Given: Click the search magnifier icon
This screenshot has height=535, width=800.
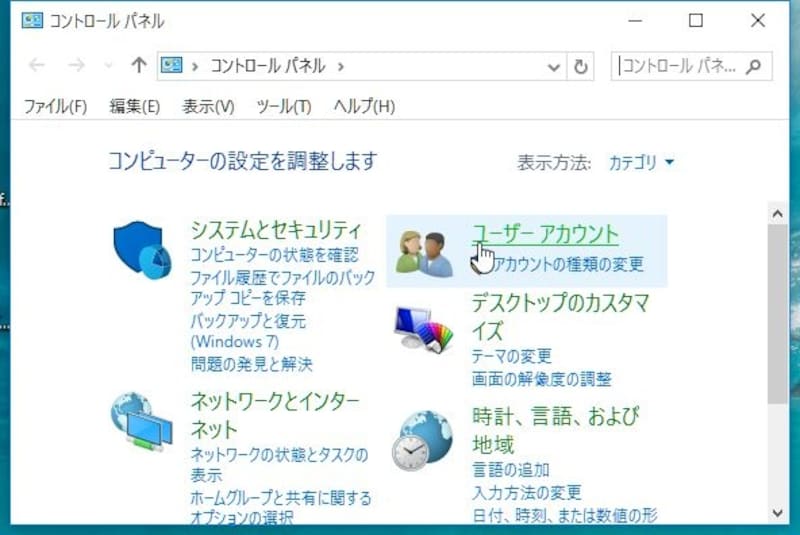Looking at the screenshot, I should pyautogui.click(x=754, y=66).
